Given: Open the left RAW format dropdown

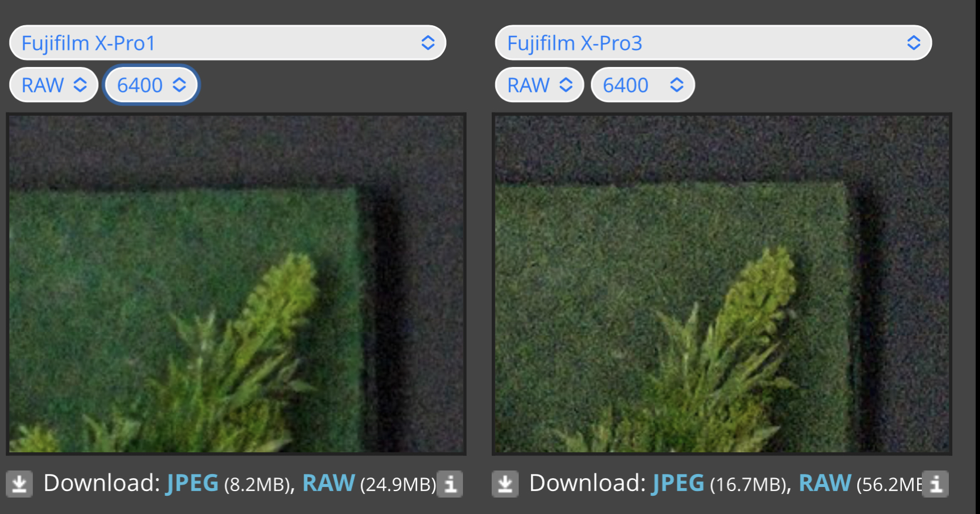Looking at the screenshot, I should coord(53,85).
